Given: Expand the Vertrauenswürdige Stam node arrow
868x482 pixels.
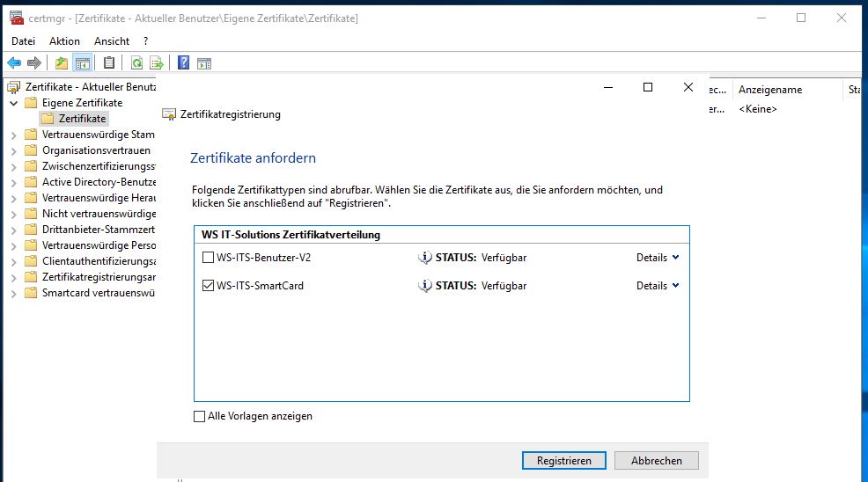Looking at the screenshot, I should [x=14, y=135].
